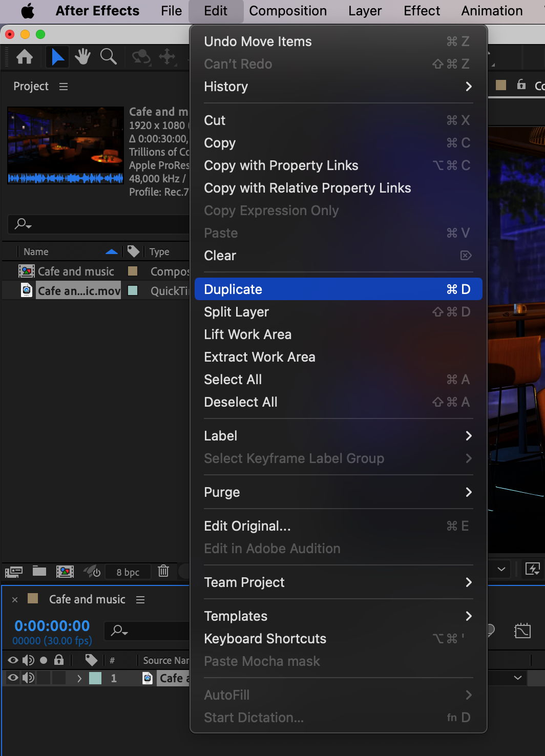The height and width of the screenshot is (756, 545).
Task: Click the 8 bpc color depth button
Action: point(128,572)
